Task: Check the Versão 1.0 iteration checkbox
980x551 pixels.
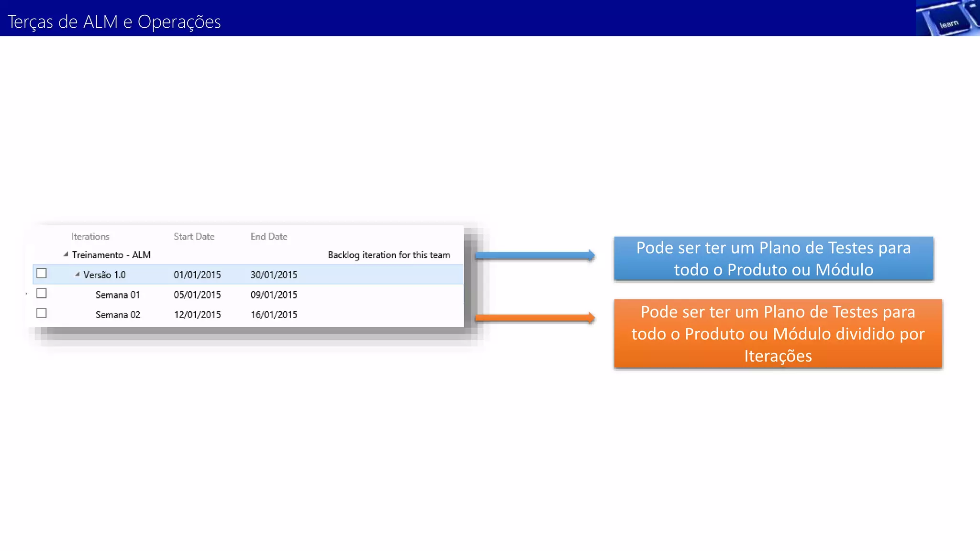Action: [42, 274]
